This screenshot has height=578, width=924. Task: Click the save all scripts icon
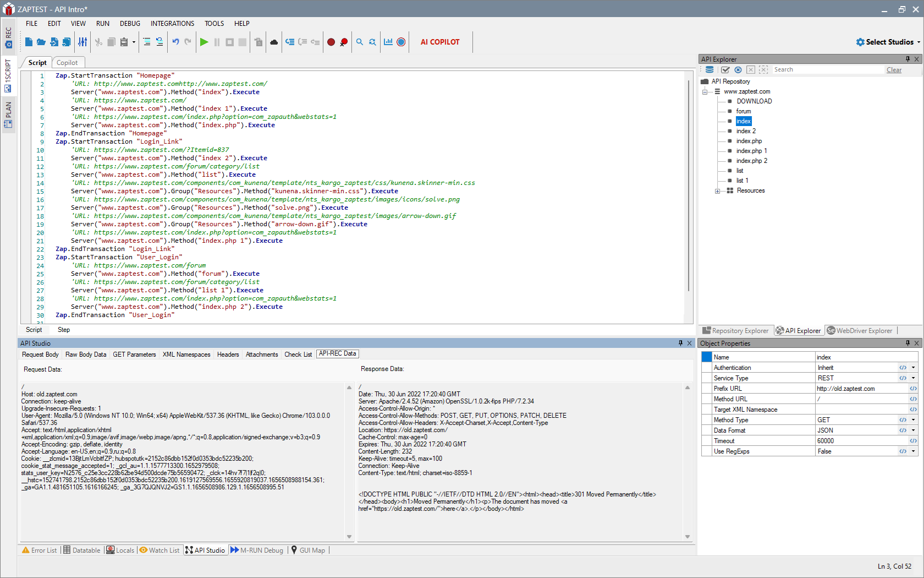(x=67, y=42)
